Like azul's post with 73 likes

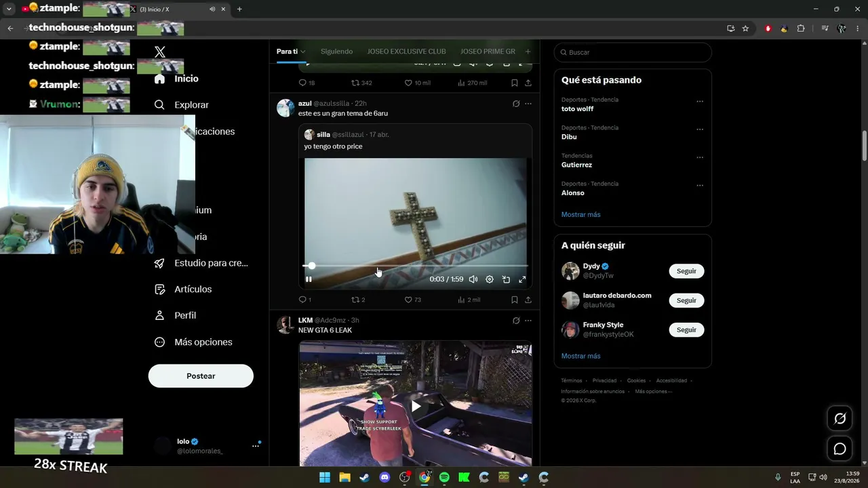pyautogui.click(x=413, y=300)
